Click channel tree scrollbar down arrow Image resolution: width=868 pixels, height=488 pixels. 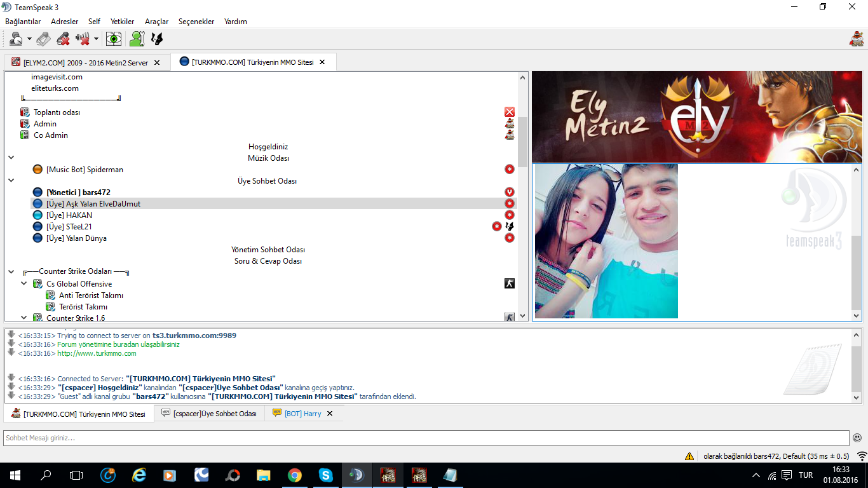tap(523, 316)
